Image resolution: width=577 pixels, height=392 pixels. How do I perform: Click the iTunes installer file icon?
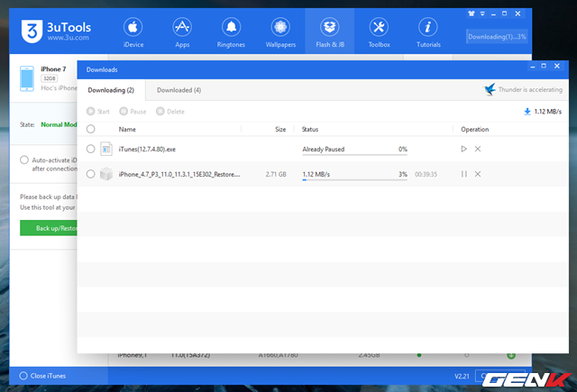(106, 149)
